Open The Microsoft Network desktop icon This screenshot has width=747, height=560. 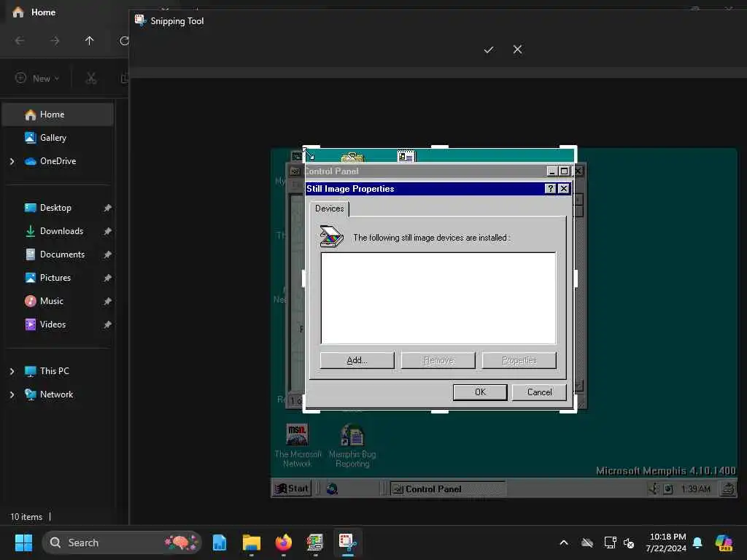(x=298, y=446)
